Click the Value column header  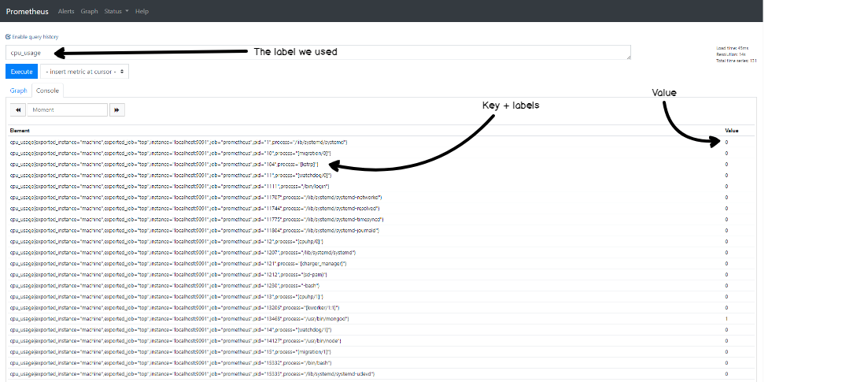click(731, 131)
